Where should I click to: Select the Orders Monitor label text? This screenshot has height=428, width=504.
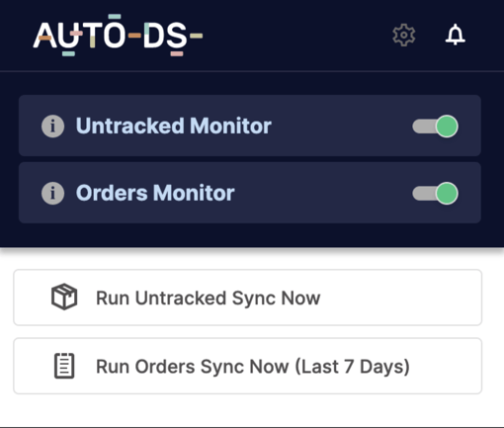155,193
